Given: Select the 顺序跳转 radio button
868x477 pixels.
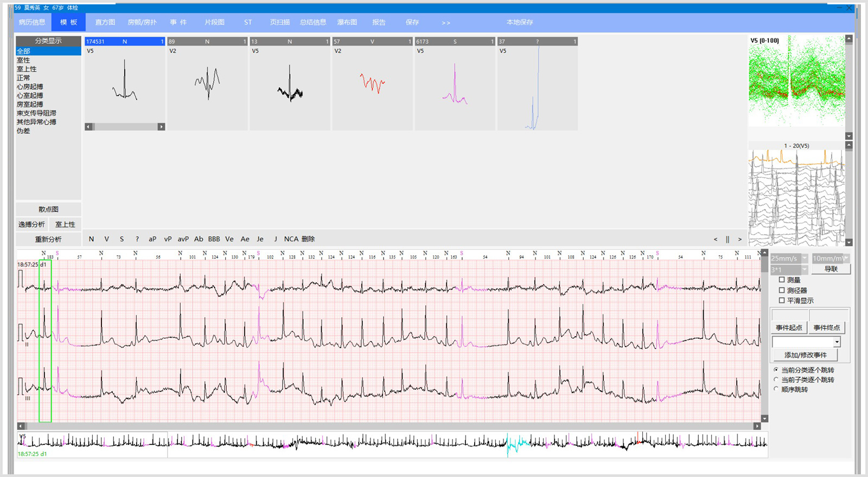Looking at the screenshot, I should [x=776, y=389].
